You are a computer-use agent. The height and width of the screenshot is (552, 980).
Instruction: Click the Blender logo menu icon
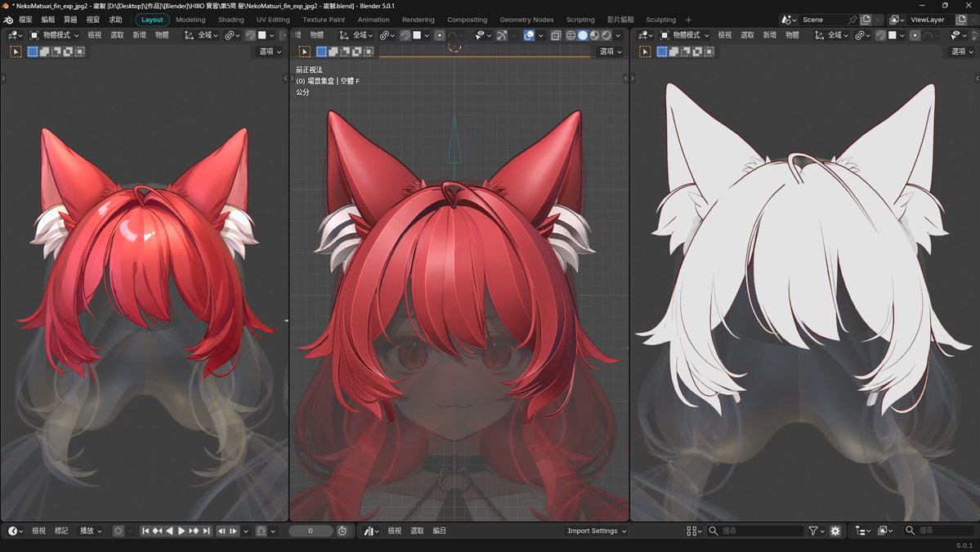(x=9, y=20)
